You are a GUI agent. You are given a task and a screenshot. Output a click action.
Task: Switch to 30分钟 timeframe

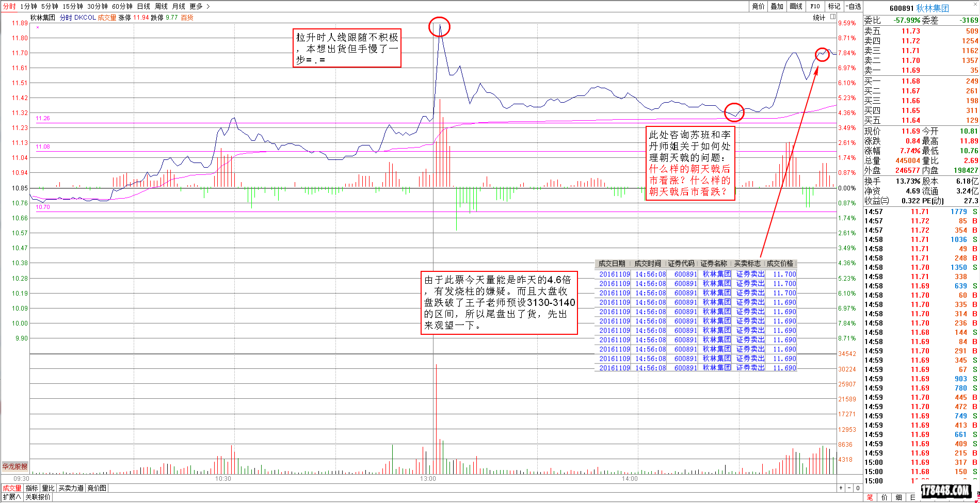(x=98, y=6)
